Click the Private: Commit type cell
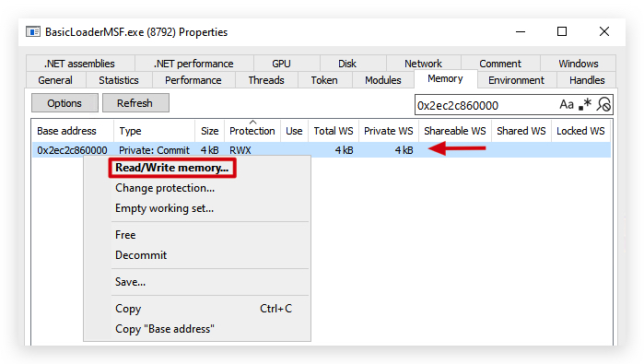Image resolution: width=644 pixels, height=364 pixels. 155,150
